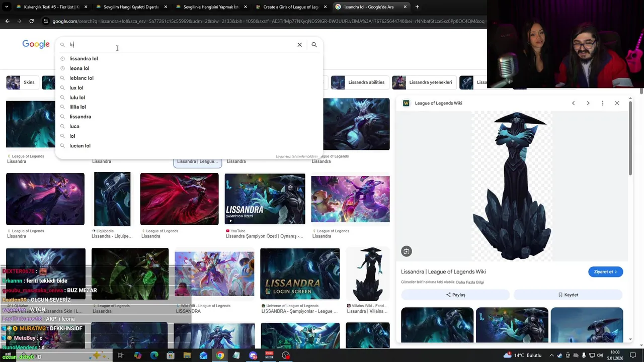Open Lissandra Login Screen thumbnail
This screenshot has height=362, width=644.
point(300,274)
